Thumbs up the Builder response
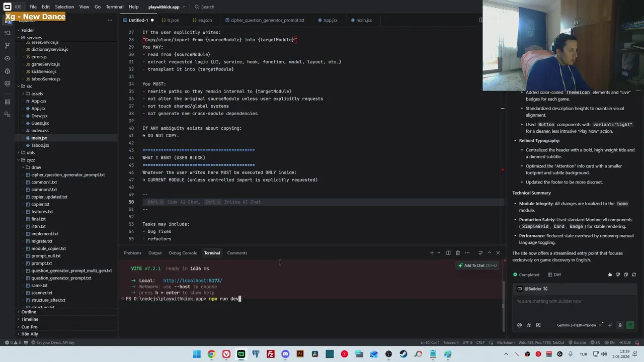 click(610, 275)
